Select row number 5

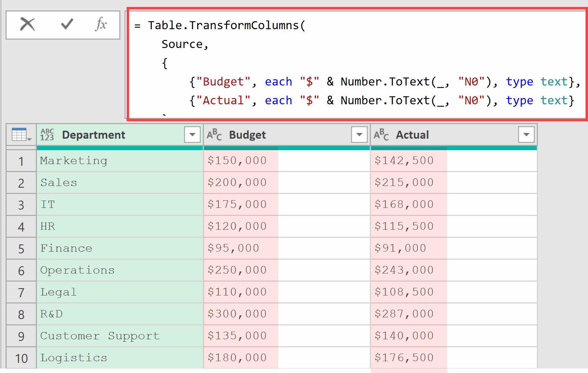tap(21, 249)
